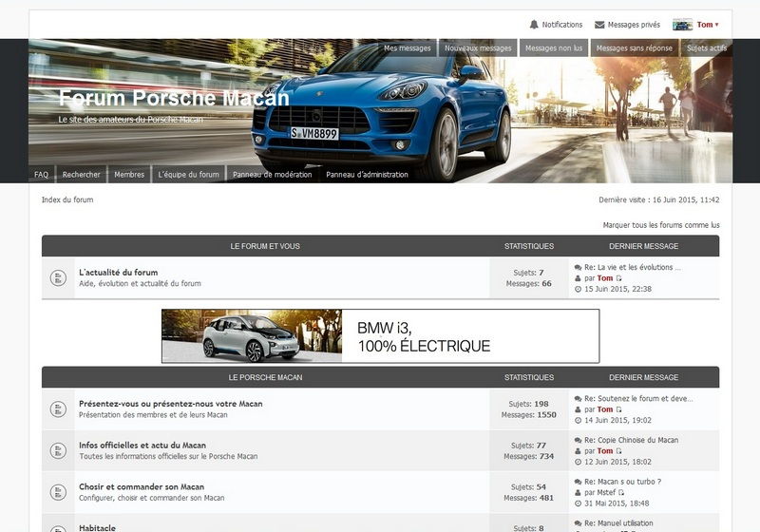The height and width of the screenshot is (532, 760).
Task: Expand the Tom user dropdown arrow
Action: (717, 25)
